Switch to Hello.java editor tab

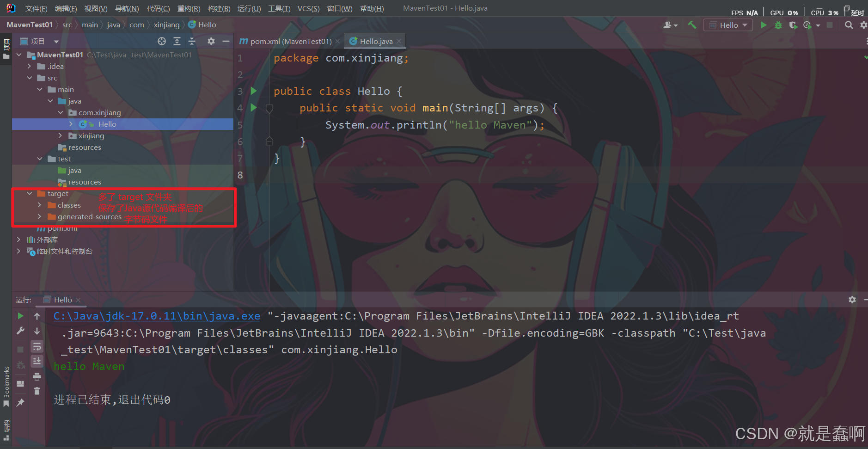376,41
